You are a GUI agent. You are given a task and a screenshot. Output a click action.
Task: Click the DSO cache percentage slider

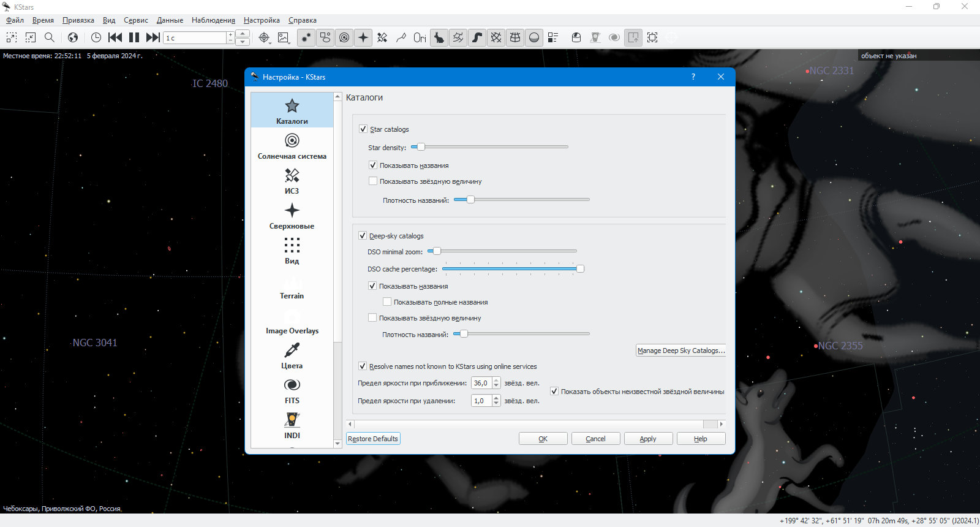click(512, 268)
